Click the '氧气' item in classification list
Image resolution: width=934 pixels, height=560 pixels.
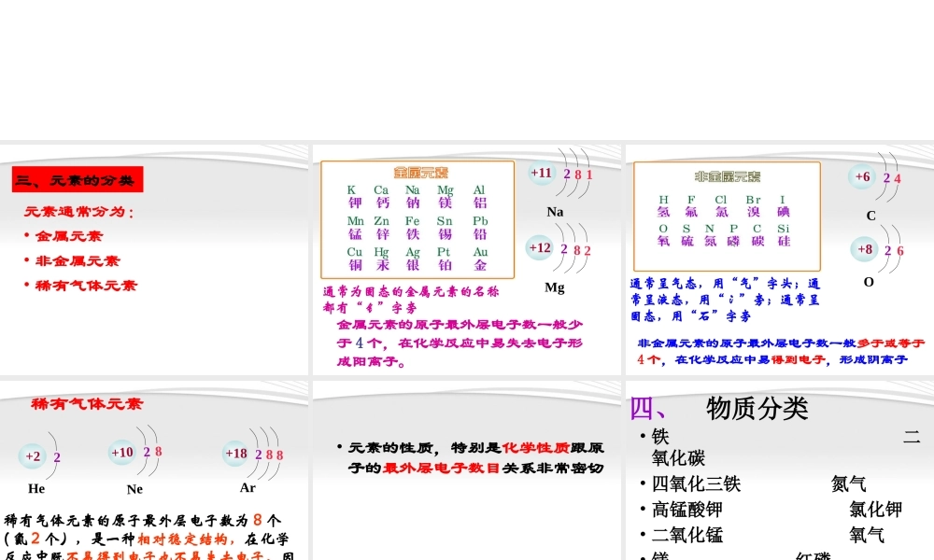pos(867,535)
